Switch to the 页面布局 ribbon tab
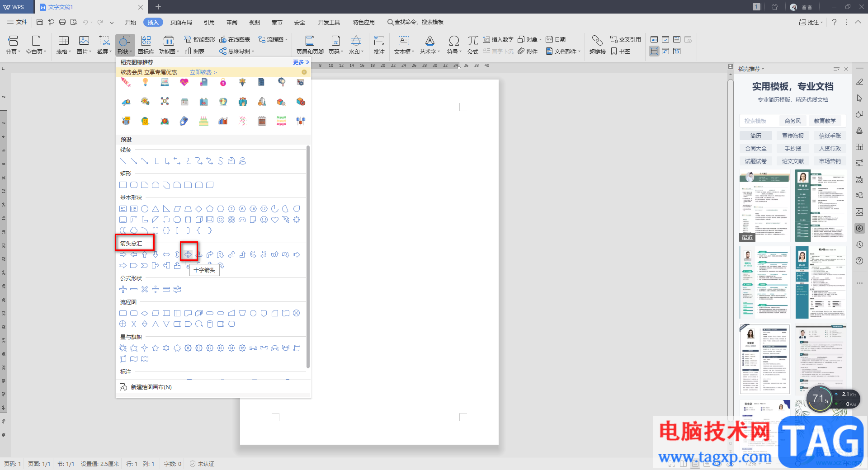Image resolution: width=868 pixels, height=470 pixels. tap(181, 22)
